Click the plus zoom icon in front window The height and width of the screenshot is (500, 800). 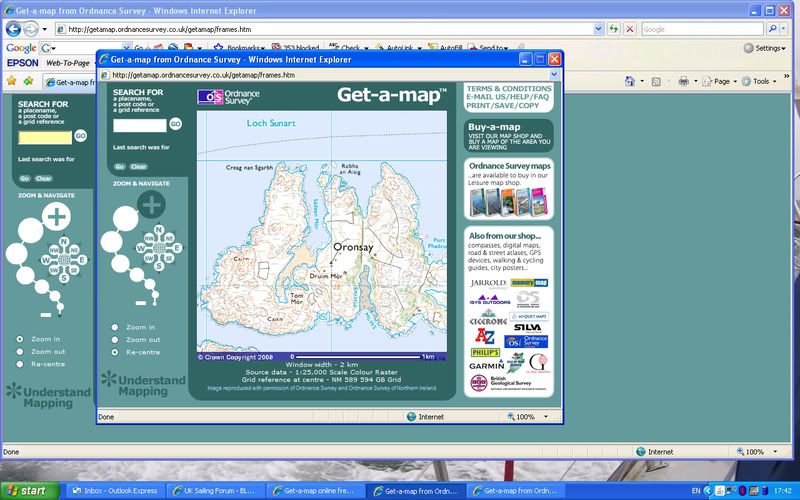pyautogui.click(x=152, y=205)
